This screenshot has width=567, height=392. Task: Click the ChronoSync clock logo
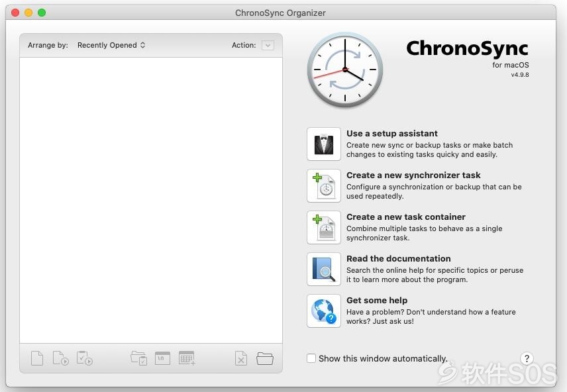[345, 70]
